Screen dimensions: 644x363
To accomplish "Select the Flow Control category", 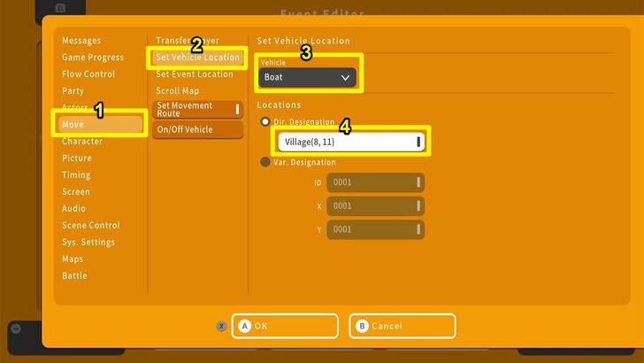I will point(88,74).
